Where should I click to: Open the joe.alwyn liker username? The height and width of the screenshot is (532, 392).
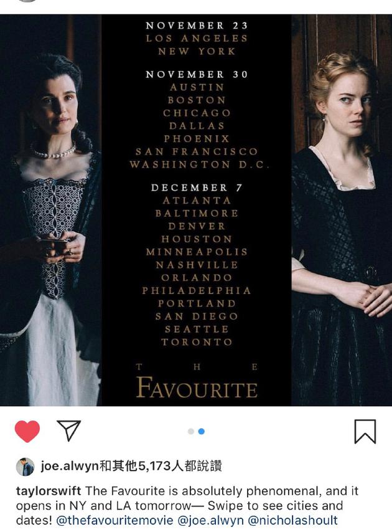(70, 466)
